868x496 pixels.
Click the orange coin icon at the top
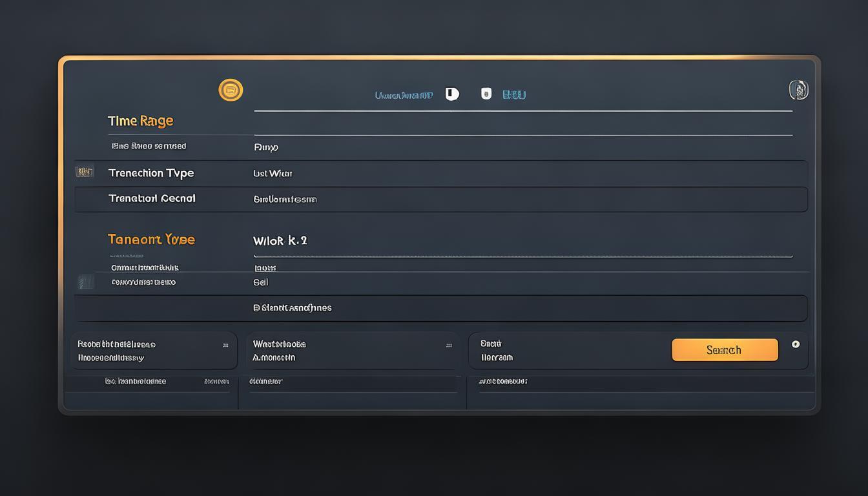231,90
